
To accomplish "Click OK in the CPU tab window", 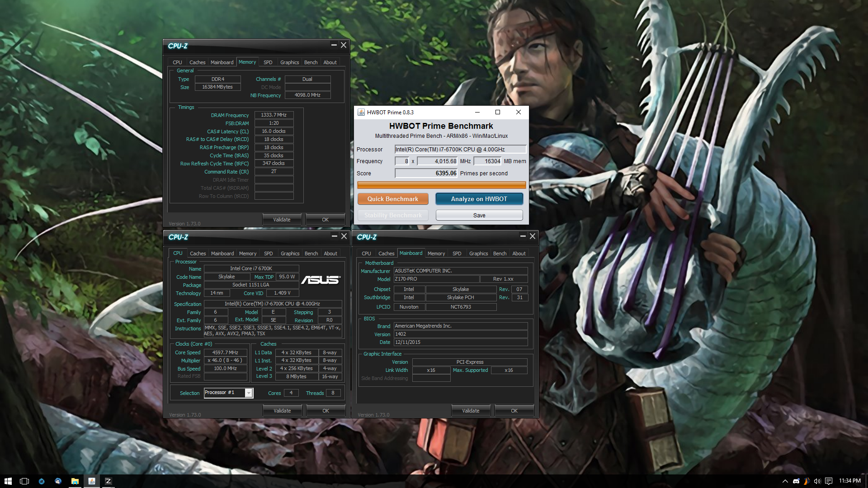I will click(325, 411).
